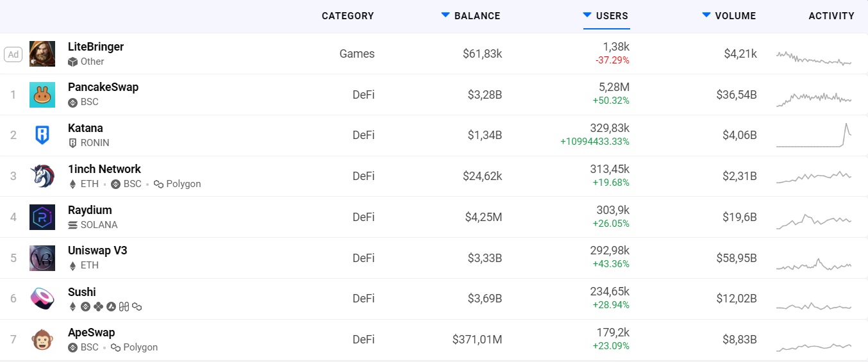Open the Raydium dapp link
Image resolution: width=868 pixels, height=362 pixels.
click(90, 210)
